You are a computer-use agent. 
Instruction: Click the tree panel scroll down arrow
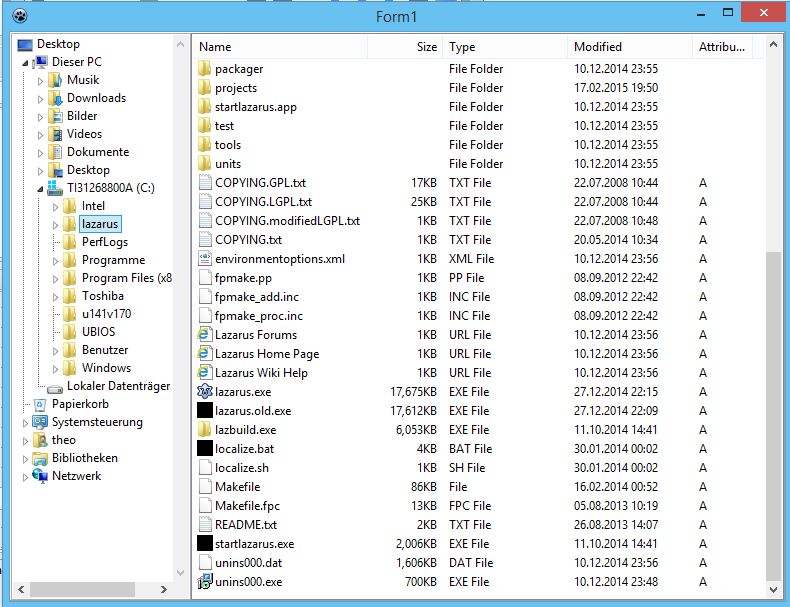point(180,573)
